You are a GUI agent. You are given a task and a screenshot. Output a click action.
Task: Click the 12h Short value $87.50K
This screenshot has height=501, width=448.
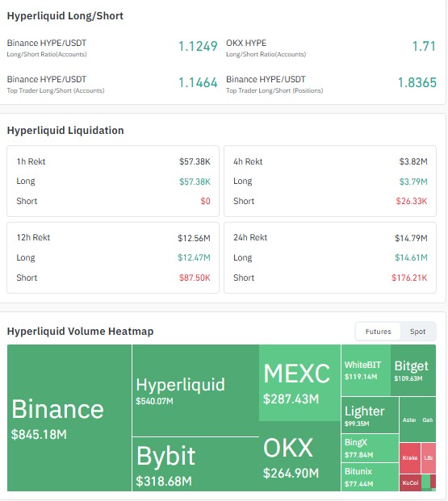click(195, 278)
